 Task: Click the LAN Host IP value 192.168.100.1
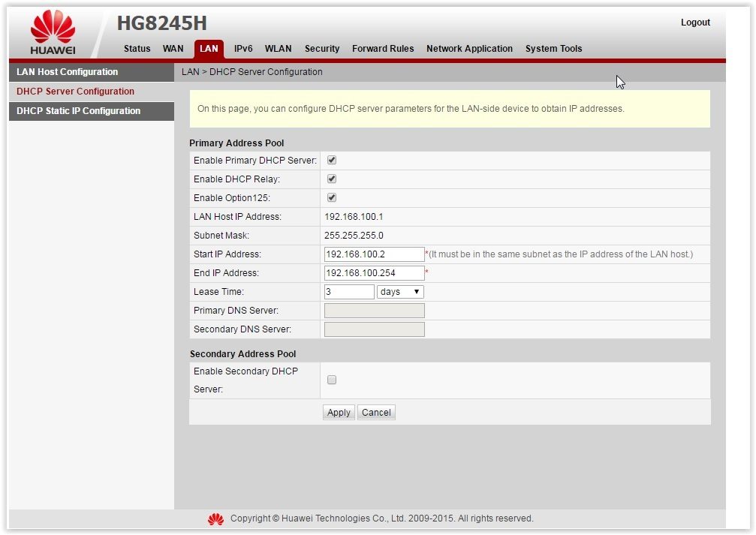pyautogui.click(x=354, y=217)
